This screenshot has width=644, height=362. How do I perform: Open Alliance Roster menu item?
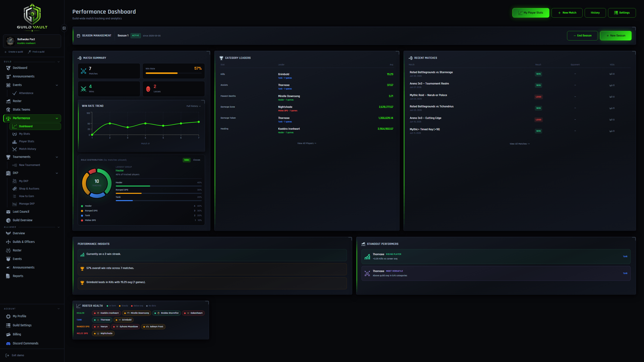point(32,250)
